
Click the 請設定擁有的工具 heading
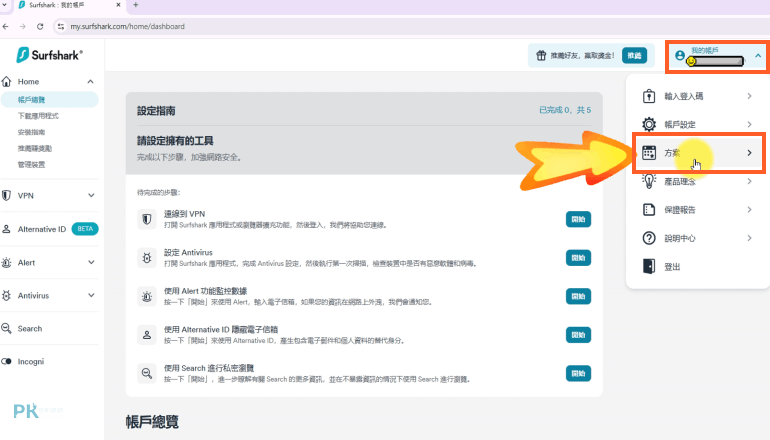coord(175,141)
